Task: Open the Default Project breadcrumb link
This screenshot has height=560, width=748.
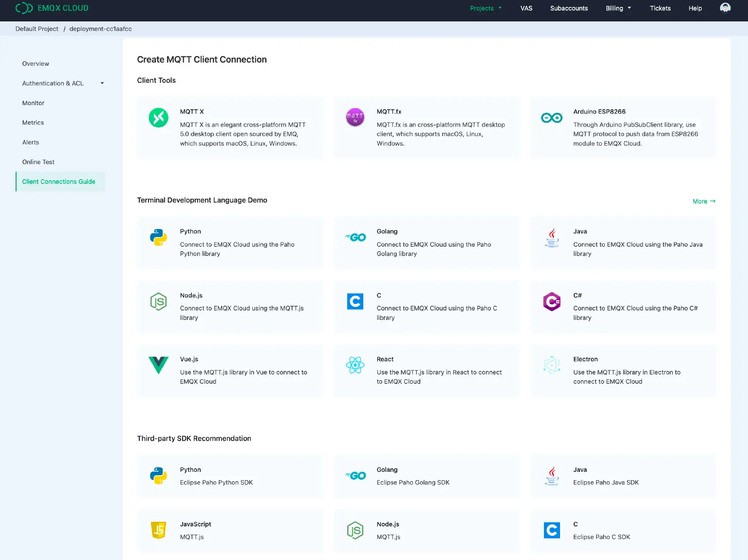Action: [37, 29]
